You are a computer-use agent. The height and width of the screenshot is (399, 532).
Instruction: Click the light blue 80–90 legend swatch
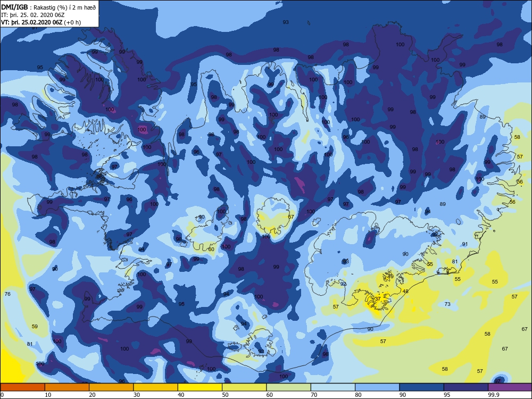(x=377, y=387)
